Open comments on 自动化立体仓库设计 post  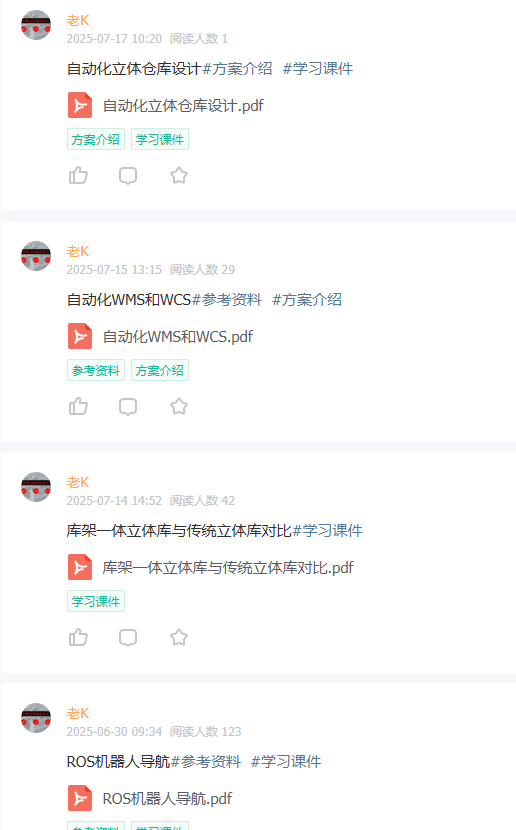[128, 175]
